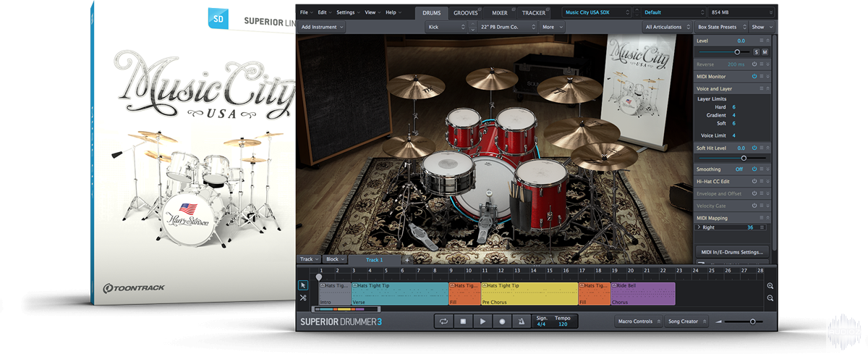The width and height of the screenshot is (868, 357).
Task: Switch to the MIXER tab
Action: (x=500, y=12)
